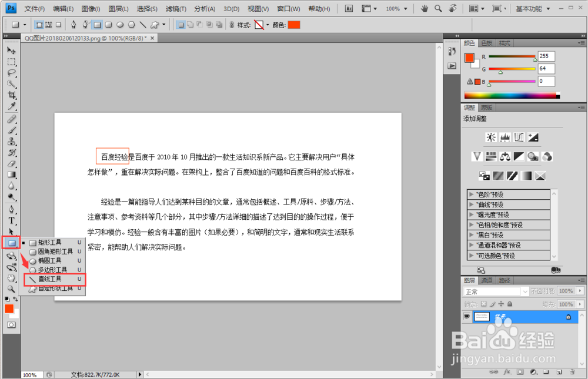Image resolution: width=588 pixels, height=379 pixels.
Task: Select the Zoom tool in the toolbox
Action: [11, 289]
